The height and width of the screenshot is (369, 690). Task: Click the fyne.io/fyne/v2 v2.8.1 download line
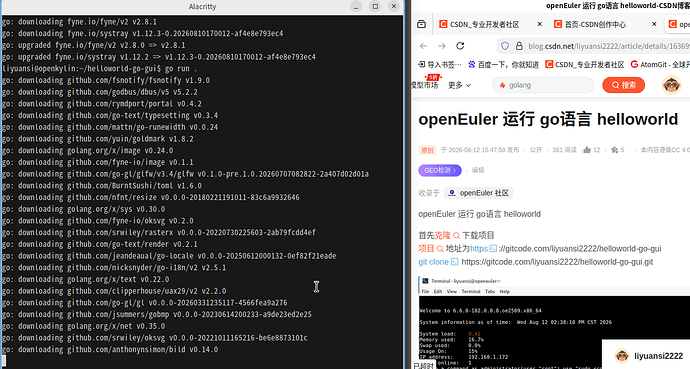click(x=80, y=22)
